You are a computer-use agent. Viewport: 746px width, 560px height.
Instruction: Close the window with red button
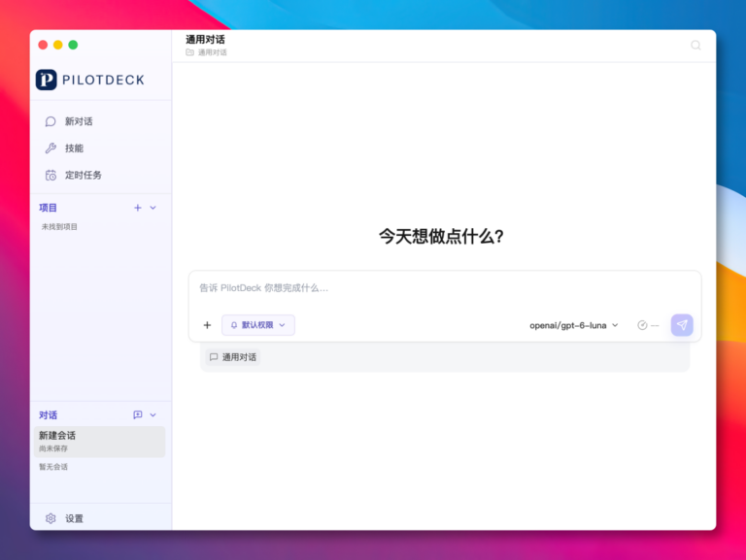coord(43,45)
